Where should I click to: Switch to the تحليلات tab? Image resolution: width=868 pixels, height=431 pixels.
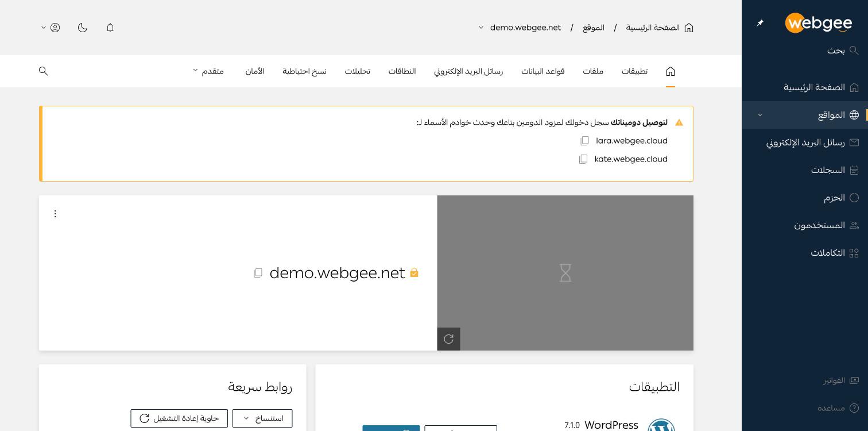[357, 71]
